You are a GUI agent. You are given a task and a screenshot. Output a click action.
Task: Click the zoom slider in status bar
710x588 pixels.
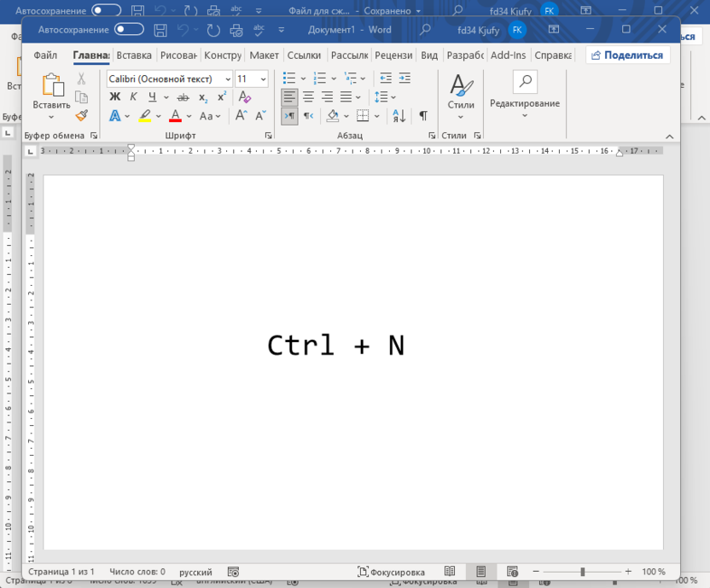pyautogui.click(x=582, y=571)
